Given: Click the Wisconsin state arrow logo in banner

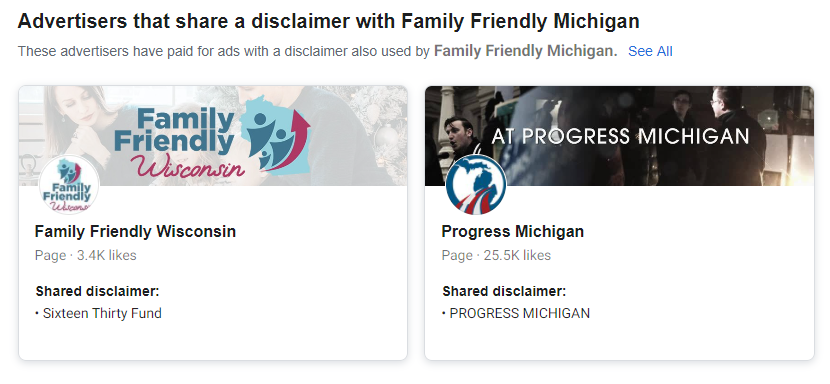Looking at the screenshot, I should [x=274, y=132].
